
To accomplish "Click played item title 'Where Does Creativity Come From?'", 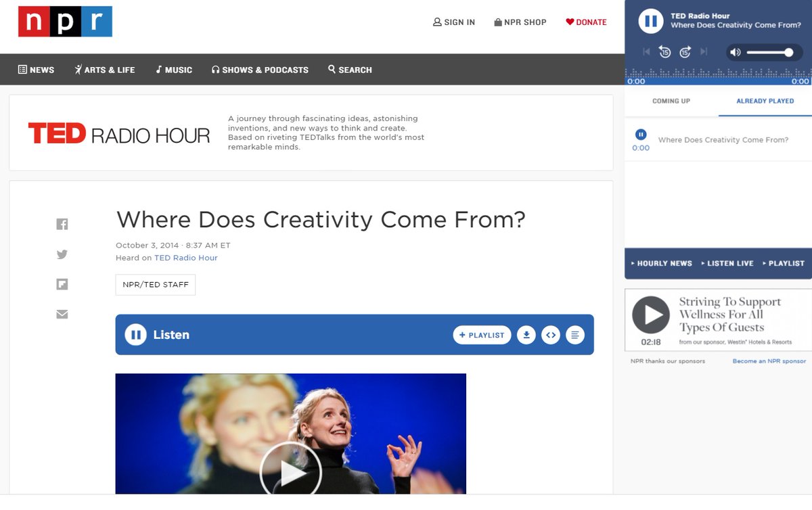I will tap(723, 140).
